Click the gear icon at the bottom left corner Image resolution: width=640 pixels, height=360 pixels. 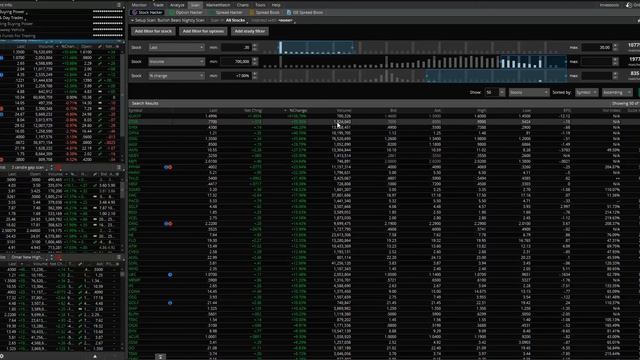[x=2, y=356]
